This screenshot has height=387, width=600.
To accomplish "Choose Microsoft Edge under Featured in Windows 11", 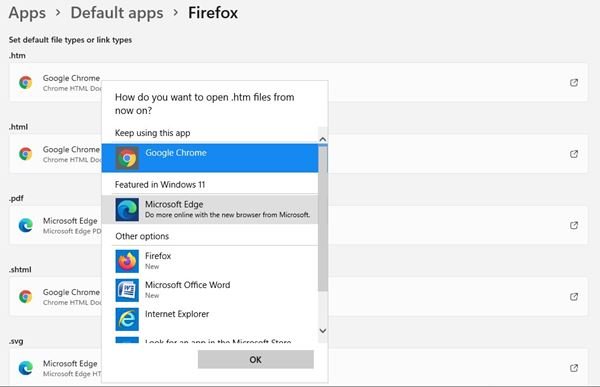I will 210,209.
